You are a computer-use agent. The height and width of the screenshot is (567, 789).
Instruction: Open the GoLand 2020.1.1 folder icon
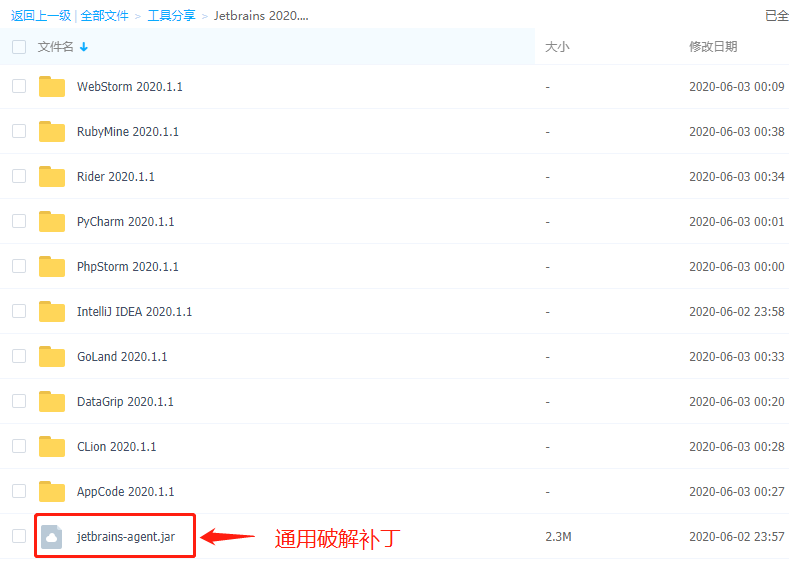52,357
